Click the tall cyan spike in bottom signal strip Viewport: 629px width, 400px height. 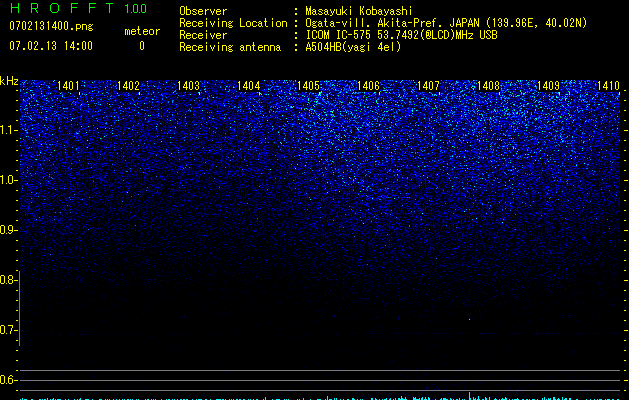point(469,396)
